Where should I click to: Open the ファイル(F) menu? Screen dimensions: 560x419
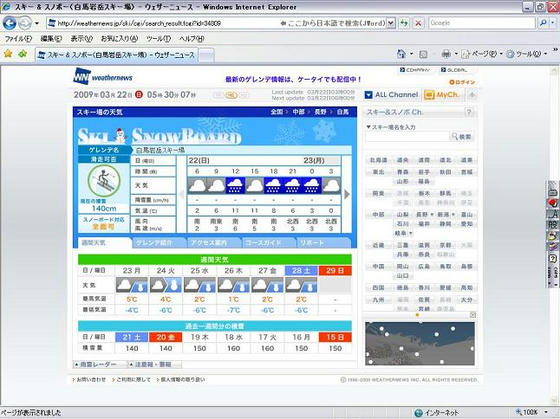tap(19, 39)
